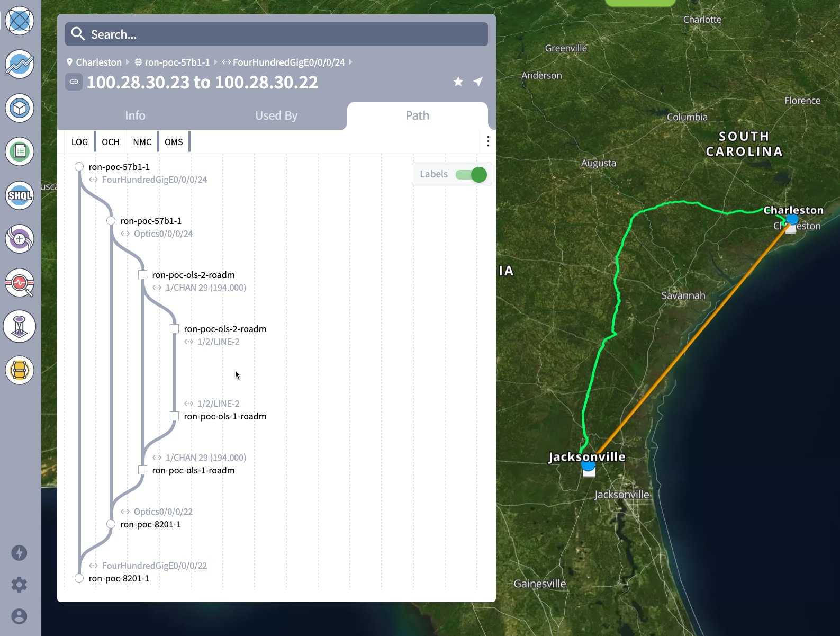Open the three-dot path options menu
840x636 pixels.
pyautogui.click(x=488, y=141)
